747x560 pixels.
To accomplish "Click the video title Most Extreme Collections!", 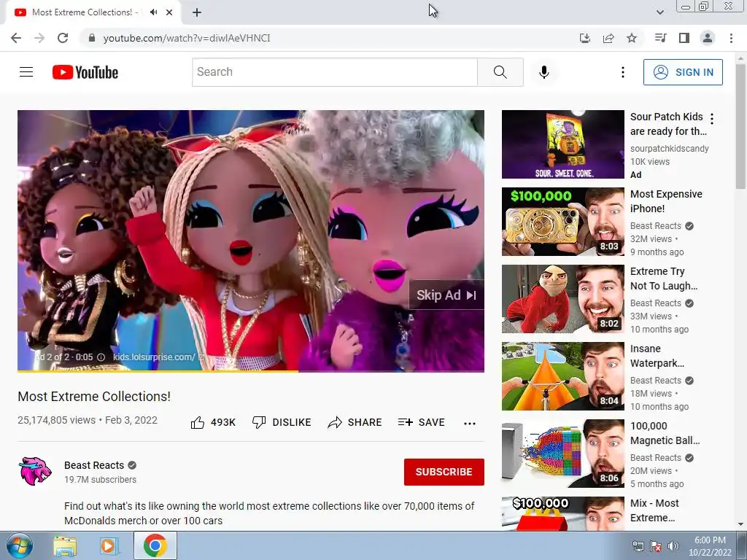I will pyautogui.click(x=94, y=396).
